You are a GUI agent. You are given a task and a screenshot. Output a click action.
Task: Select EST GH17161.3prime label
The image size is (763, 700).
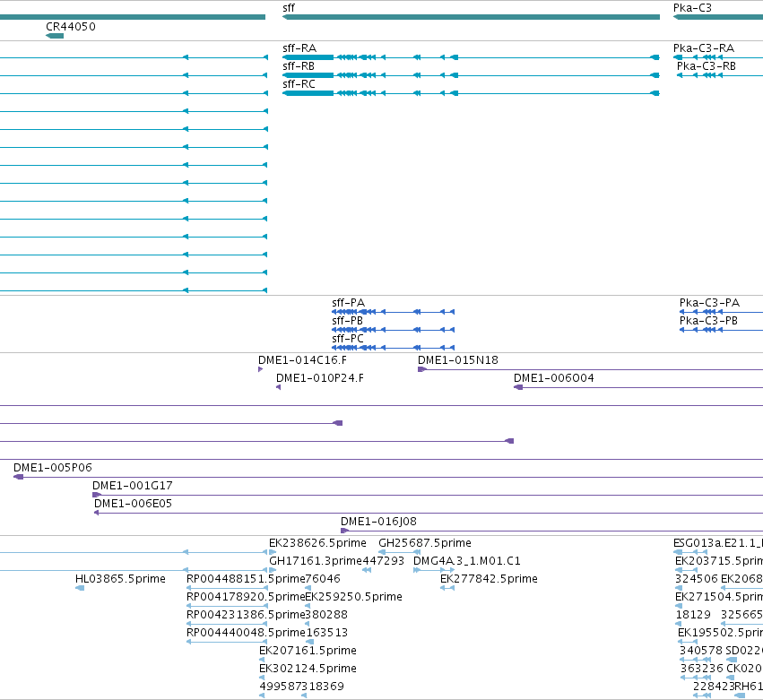click(x=316, y=561)
